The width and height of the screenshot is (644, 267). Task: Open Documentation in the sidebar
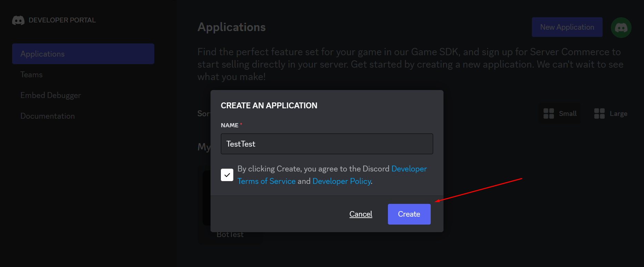coord(48,116)
